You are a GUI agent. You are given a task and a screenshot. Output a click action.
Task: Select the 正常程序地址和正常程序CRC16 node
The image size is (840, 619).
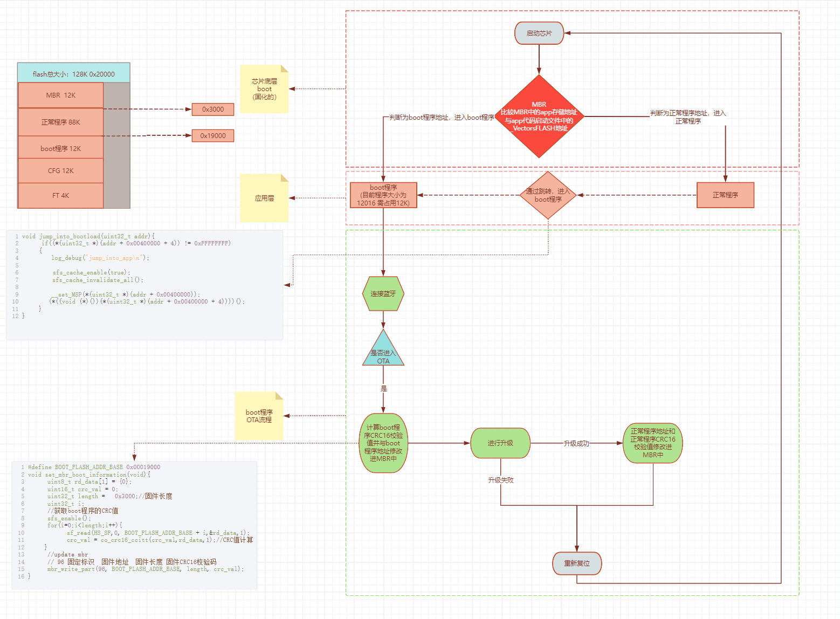[653, 443]
